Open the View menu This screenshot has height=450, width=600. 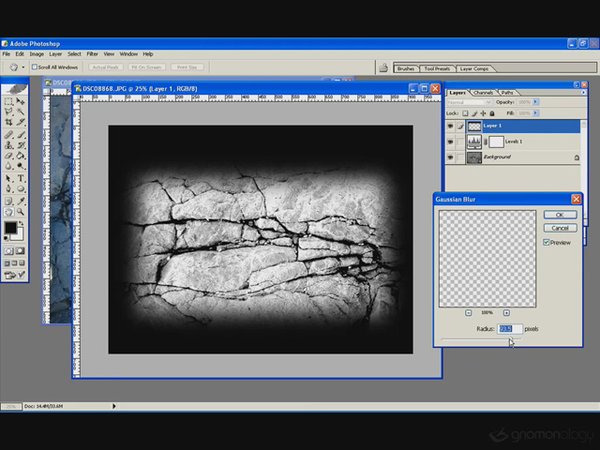point(109,54)
